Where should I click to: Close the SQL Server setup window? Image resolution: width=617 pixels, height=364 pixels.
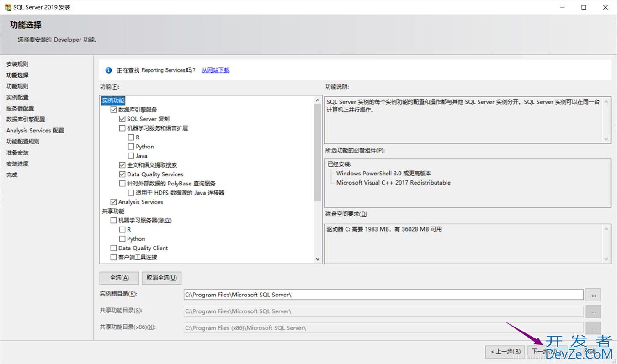(x=605, y=7)
